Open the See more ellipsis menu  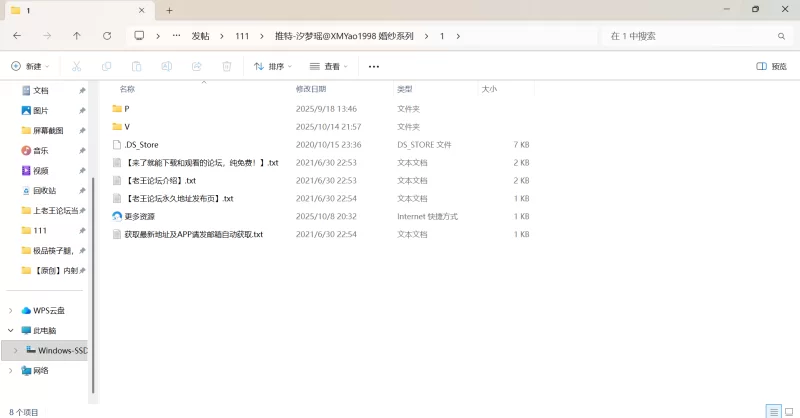pos(374,66)
